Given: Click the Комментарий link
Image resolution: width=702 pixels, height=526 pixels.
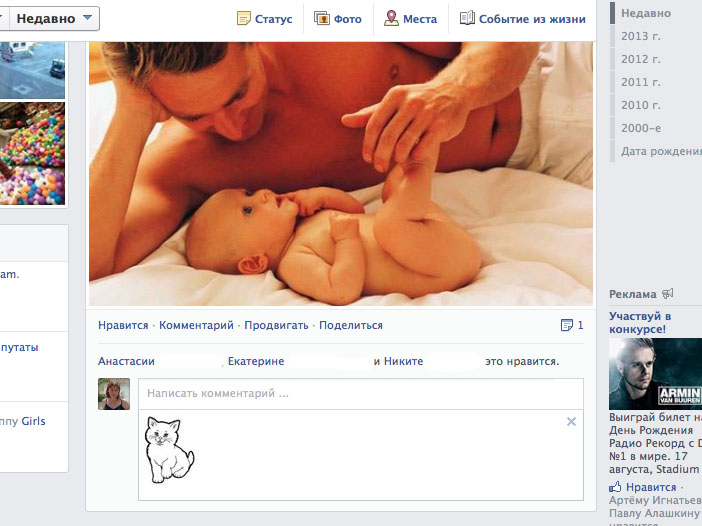Looking at the screenshot, I should pos(196,325).
